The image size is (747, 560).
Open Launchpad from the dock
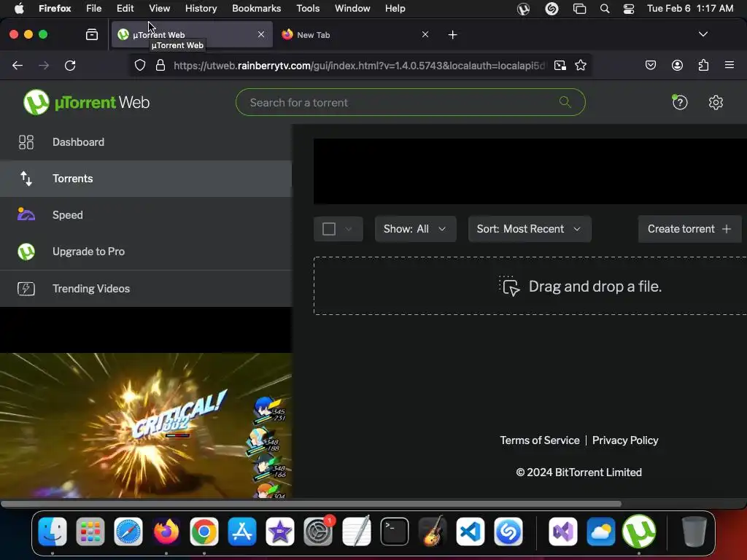coord(90,532)
